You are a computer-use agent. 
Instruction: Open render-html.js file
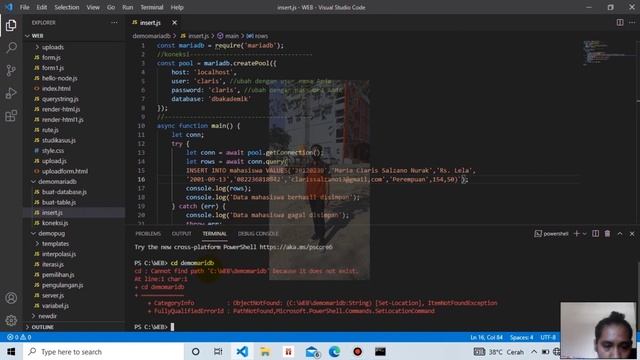tap(61, 109)
